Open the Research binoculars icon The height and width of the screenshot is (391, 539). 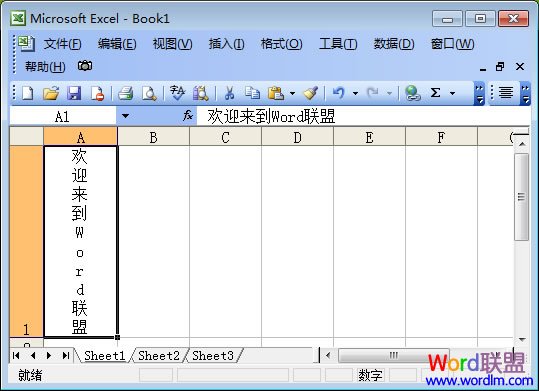coord(201,93)
